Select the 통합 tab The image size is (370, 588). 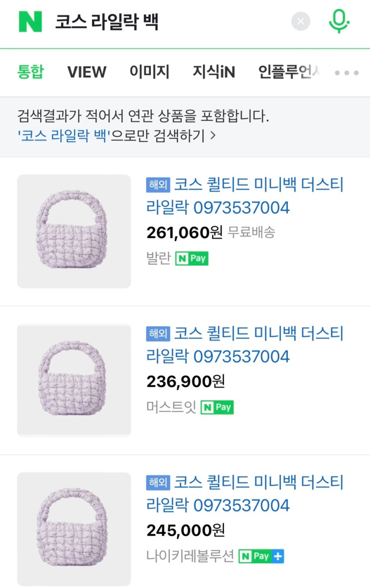click(30, 72)
